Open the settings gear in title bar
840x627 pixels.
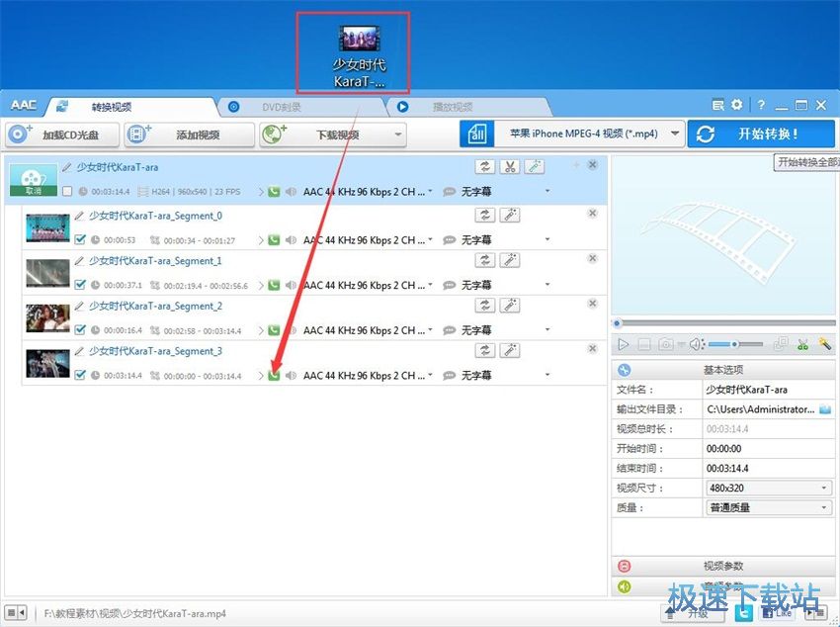[x=737, y=105]
